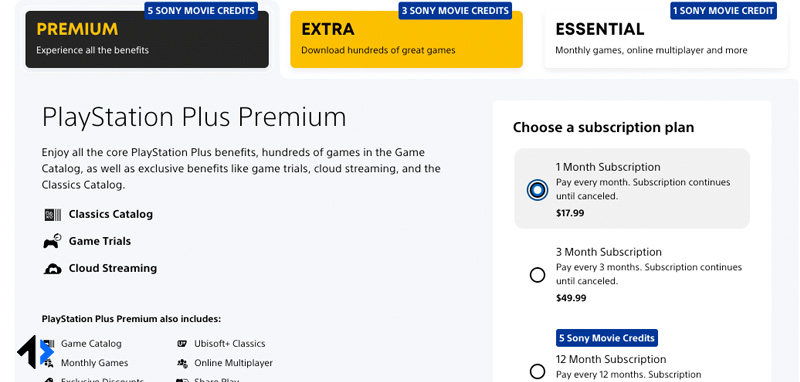Viewport: 800px width, 382px height.
Task: Click the Cloud Streaming icon
Action: [53, 269]
